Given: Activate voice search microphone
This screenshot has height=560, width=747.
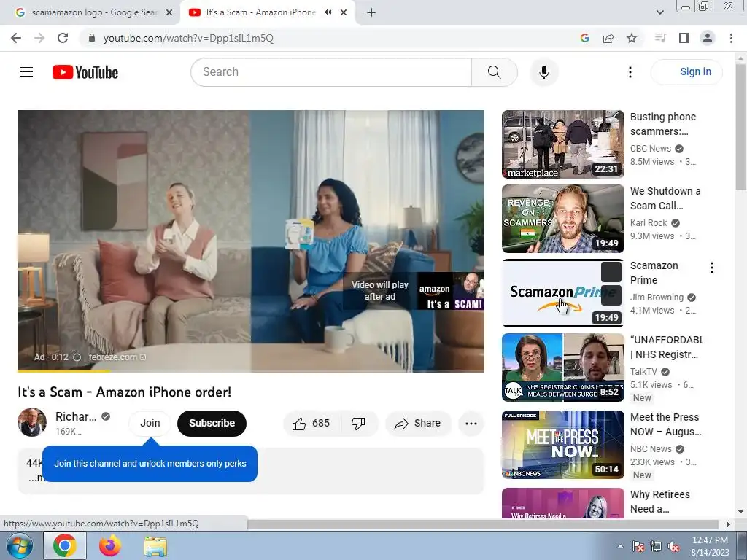Looking at the screenshot, I should (544, 72).
